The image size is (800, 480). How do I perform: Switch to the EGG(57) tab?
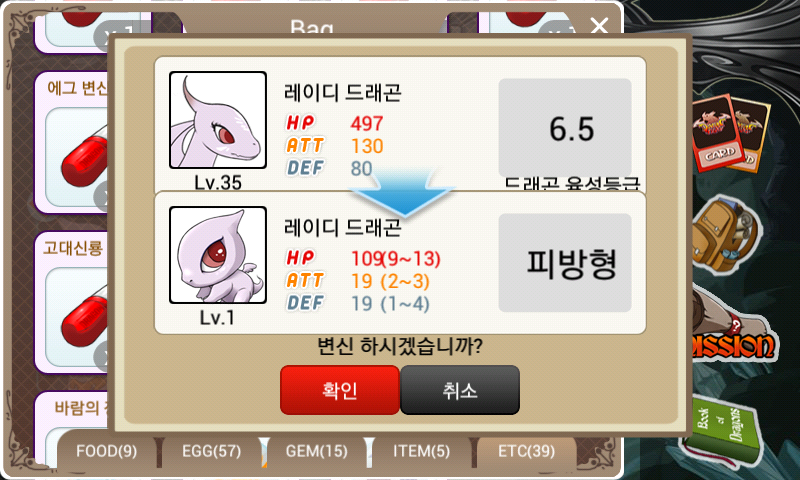(212, 451)
